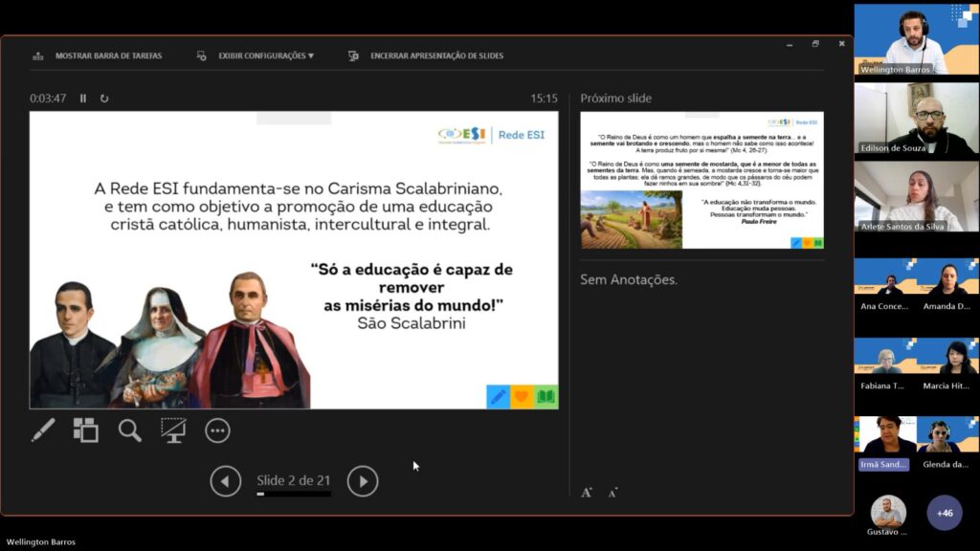This screenshot has width=980, height=551.
Task: Select Wellington Barros video tile
Action: (917, 39)
